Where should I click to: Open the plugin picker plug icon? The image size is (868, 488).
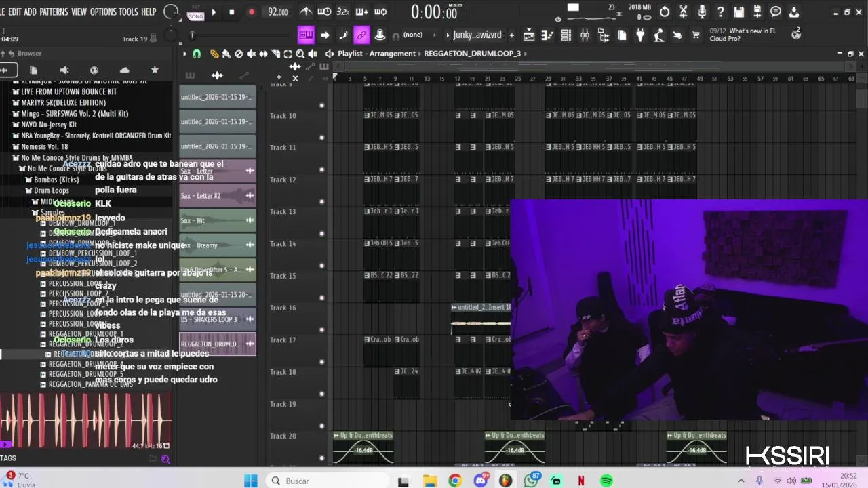pos(639,35)
